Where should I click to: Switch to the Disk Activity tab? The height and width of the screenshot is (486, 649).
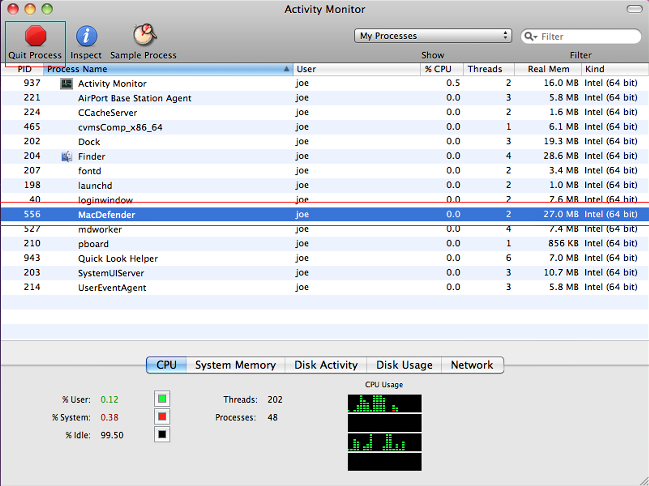click(x=326, y=365)
